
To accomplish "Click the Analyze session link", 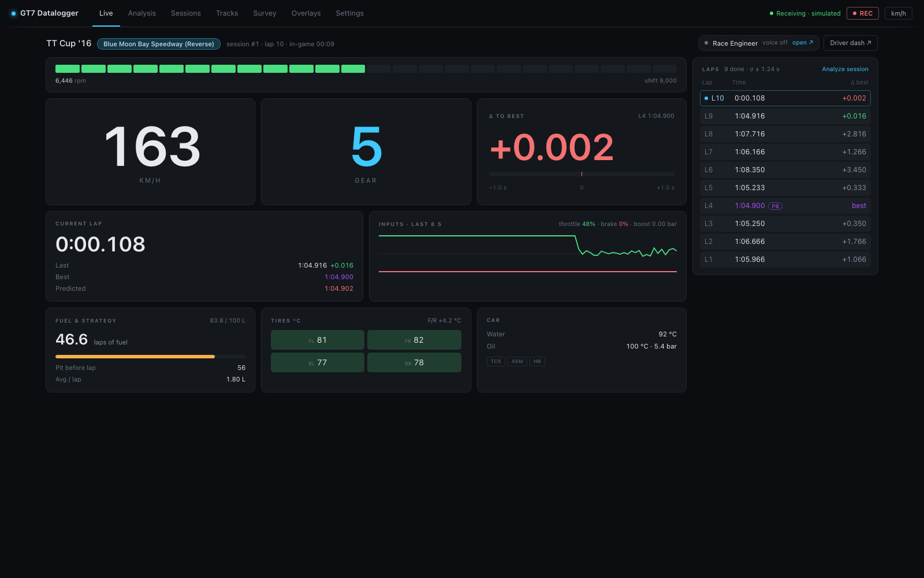I will pyautogui.click(x=845, y=69).
